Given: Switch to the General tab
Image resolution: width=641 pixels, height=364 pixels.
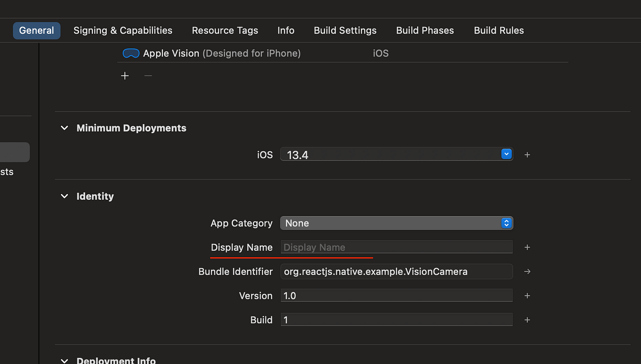Looking at the screenshot, I should (37, 31).
